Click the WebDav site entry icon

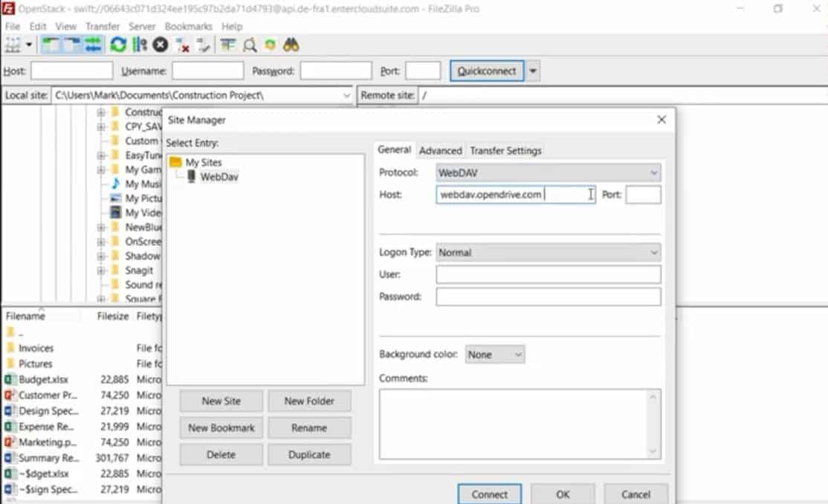(192, 176)
